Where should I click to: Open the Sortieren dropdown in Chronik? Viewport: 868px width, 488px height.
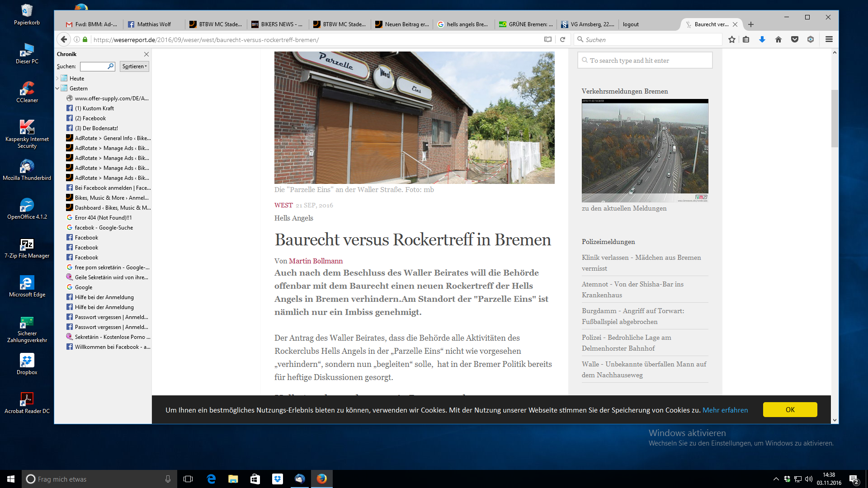point(134,66)
